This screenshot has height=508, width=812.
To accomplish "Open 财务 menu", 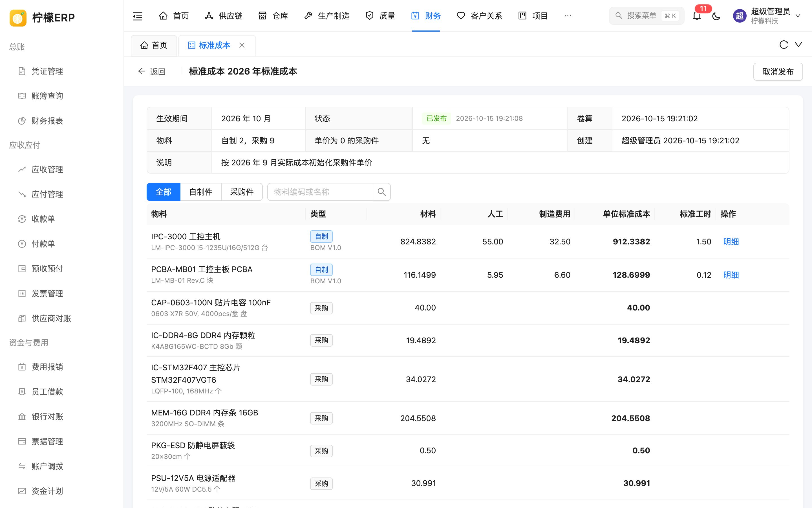I will (426, 16).
